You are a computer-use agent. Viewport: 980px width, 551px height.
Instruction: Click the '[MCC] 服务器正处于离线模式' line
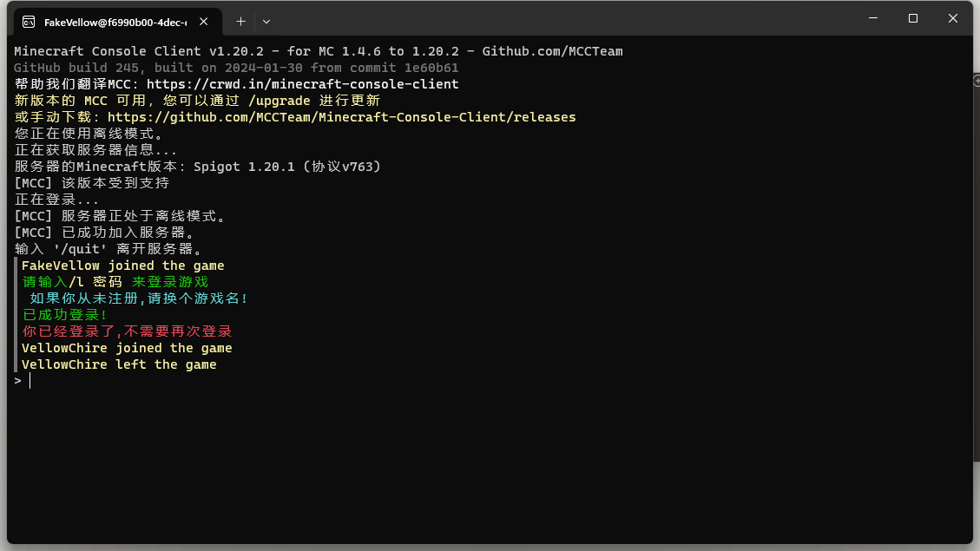tap(121, 216)
